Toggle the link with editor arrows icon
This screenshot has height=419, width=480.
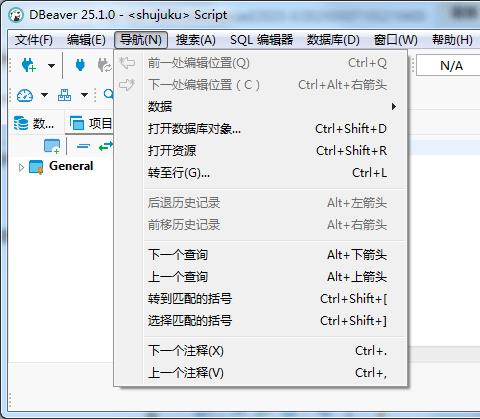tap(106, 146)
